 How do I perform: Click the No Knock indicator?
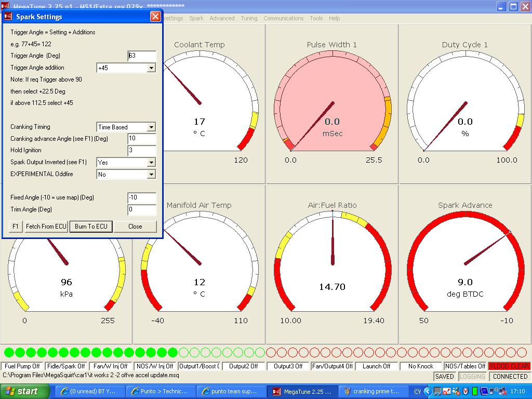(x=421, y=366)
